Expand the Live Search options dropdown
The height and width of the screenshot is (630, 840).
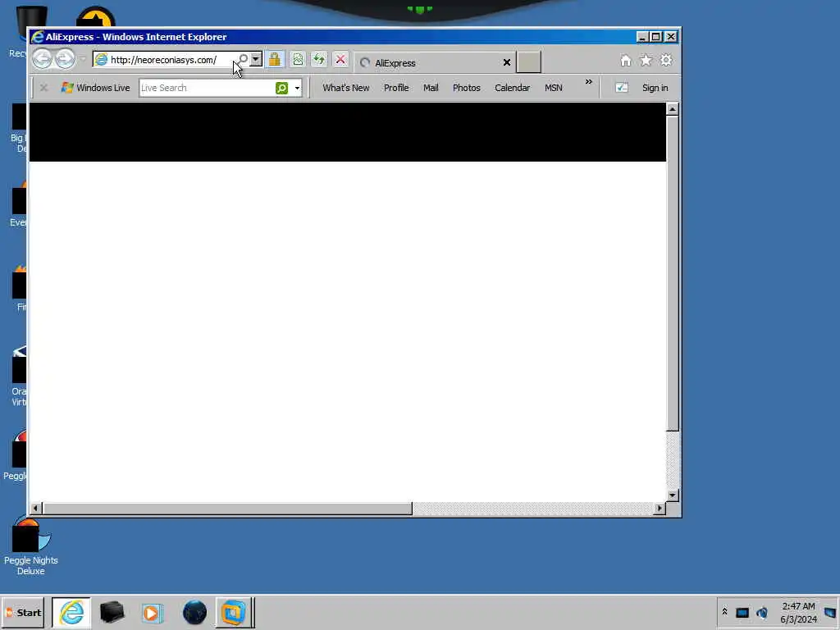click(x=297, y=88)
